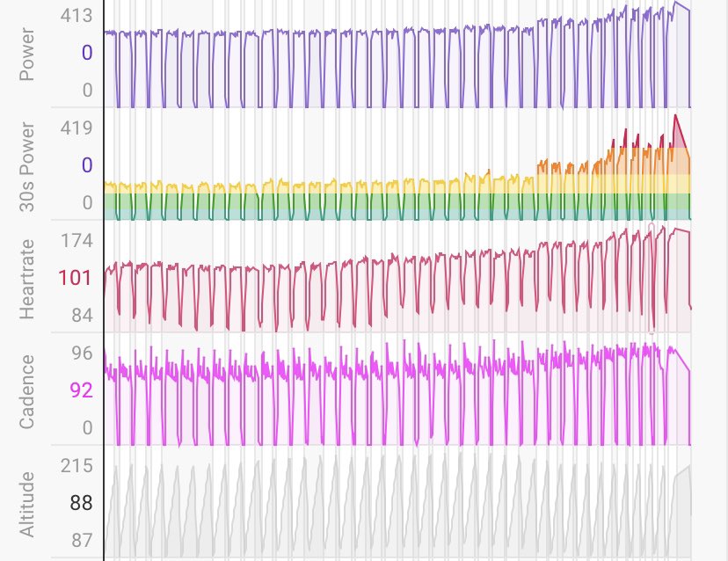Click the 30s Power chart label
728x561 pixels.
pyautogui.click(x=27, y=167)
